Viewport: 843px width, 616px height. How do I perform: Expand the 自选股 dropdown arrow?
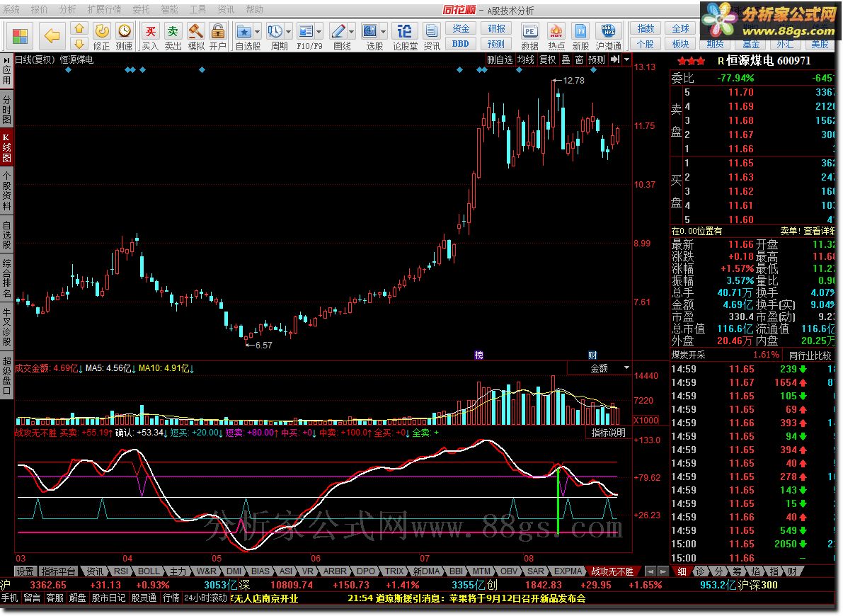coord(257,31)
